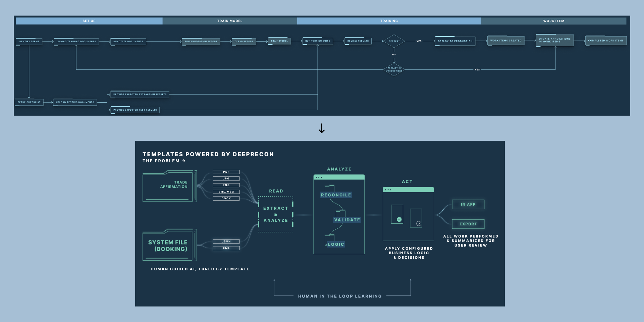Click the Train Model flowchart node
The height and width of the screenshot is (322, 644).
[279, 41]
